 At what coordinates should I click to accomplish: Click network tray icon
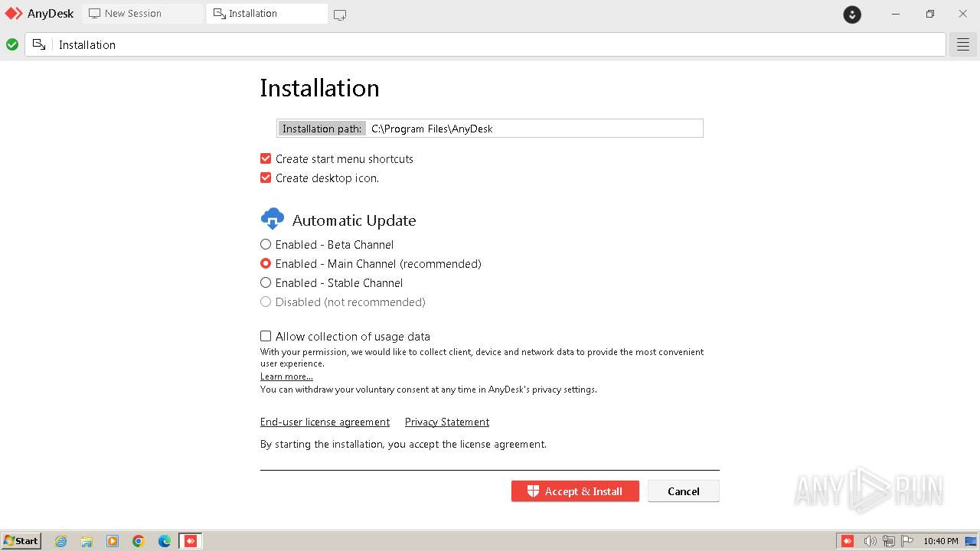889,541
